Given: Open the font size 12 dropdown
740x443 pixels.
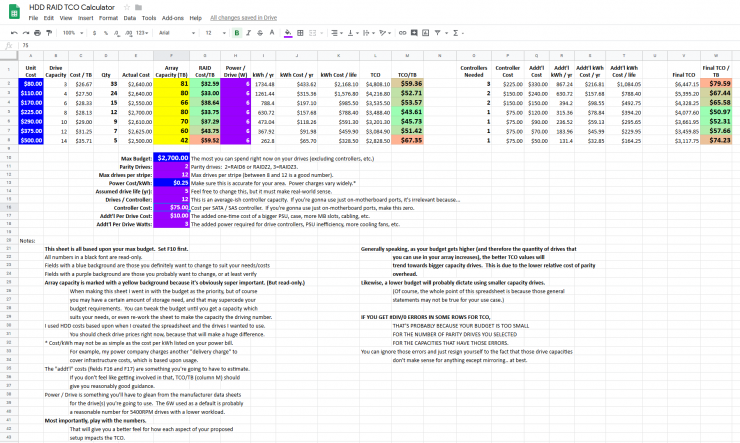Looking at the screenshot, I should [x=215, y=33].
